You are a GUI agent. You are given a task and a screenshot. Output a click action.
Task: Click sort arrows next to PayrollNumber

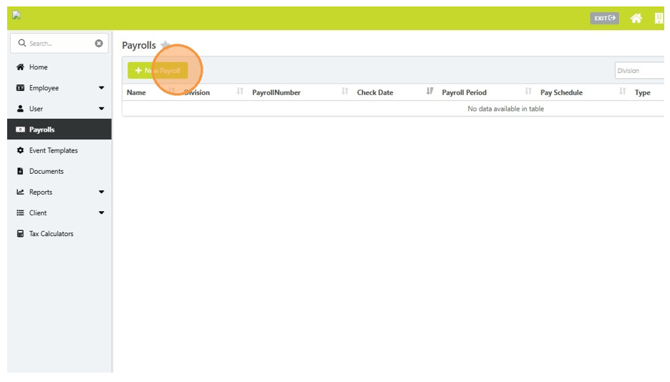(345, 91)
